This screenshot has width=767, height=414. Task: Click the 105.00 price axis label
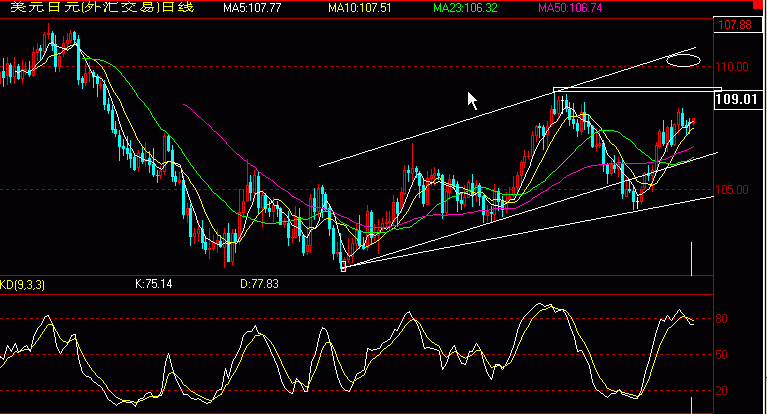pyautogui.click(x=732, y=190)
